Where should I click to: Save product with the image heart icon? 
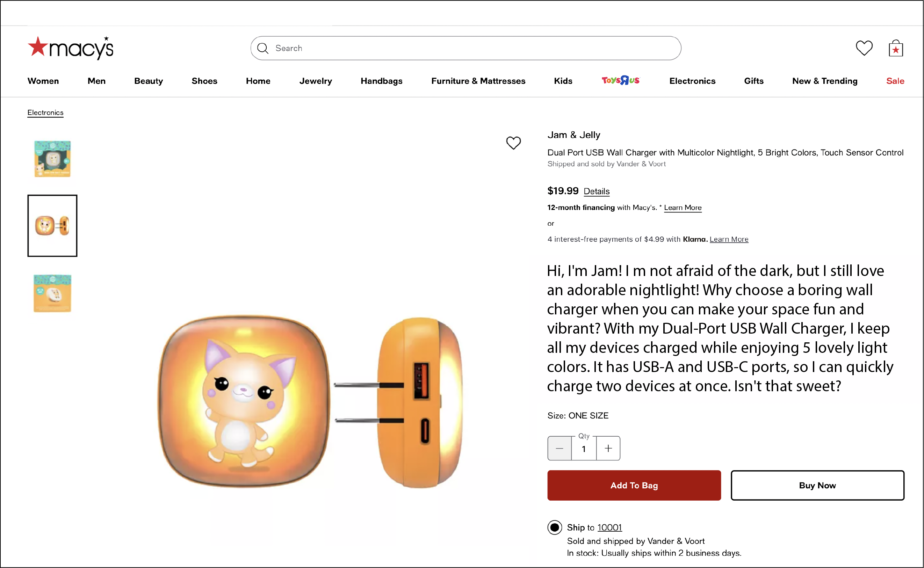click(x=513, y=143)
